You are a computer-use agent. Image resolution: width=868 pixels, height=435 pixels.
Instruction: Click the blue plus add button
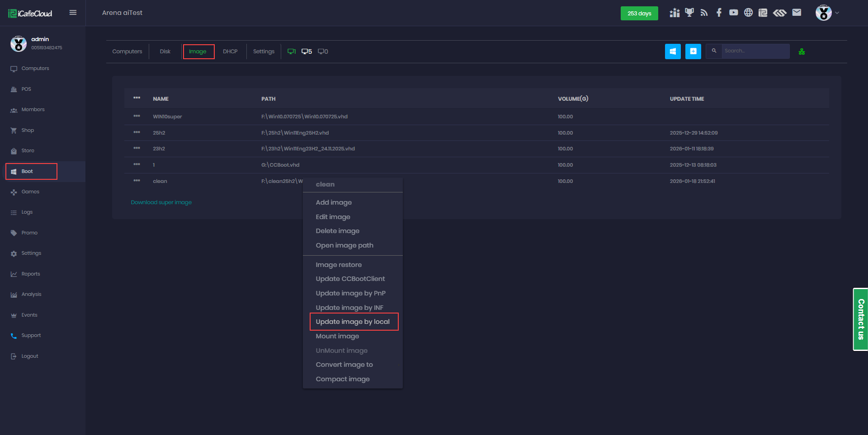click(693, 51)
